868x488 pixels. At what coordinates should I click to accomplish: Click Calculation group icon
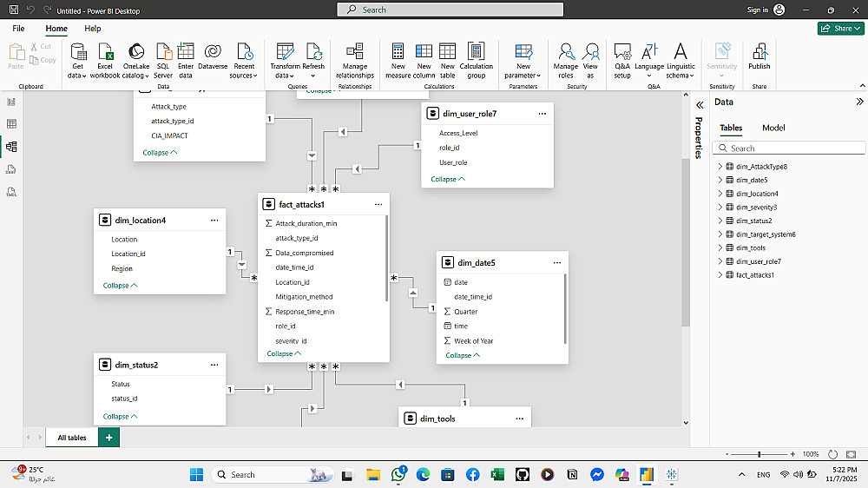pos(476,52)
